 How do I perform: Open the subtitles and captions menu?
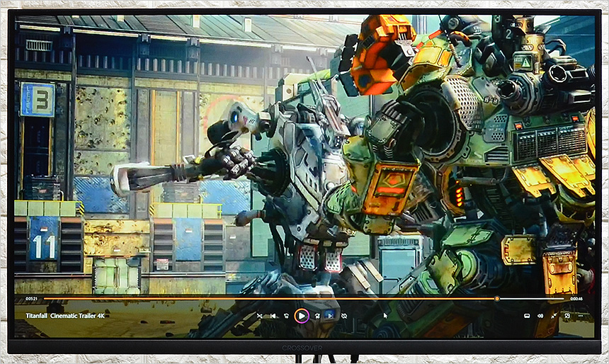coord(527,316)
